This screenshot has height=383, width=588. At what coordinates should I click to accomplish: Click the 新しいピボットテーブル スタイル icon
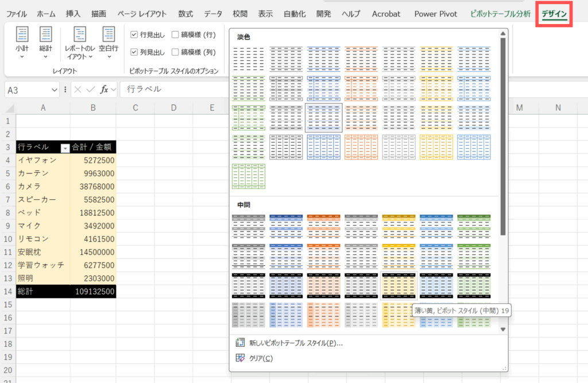[x=241, y=343]
